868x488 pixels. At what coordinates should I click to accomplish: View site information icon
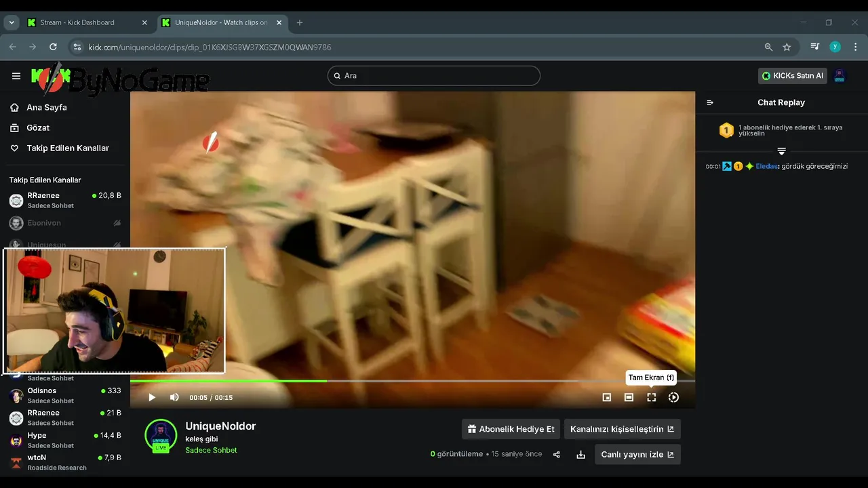[x=77, y=47]
